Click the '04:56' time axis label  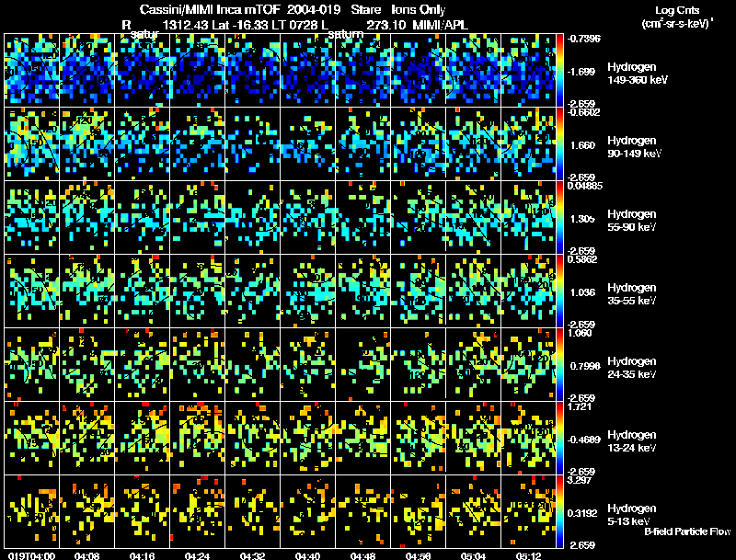pyautogui.click(x=419, y=555)
